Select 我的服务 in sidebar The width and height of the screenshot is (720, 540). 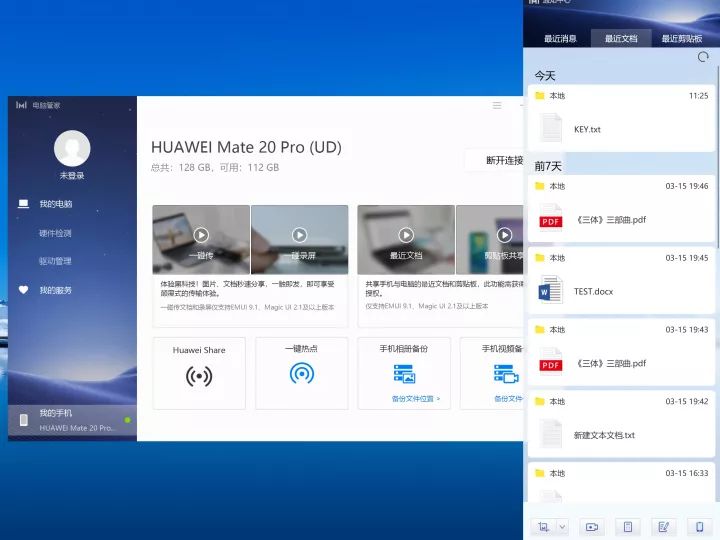[x=72, y=290]
